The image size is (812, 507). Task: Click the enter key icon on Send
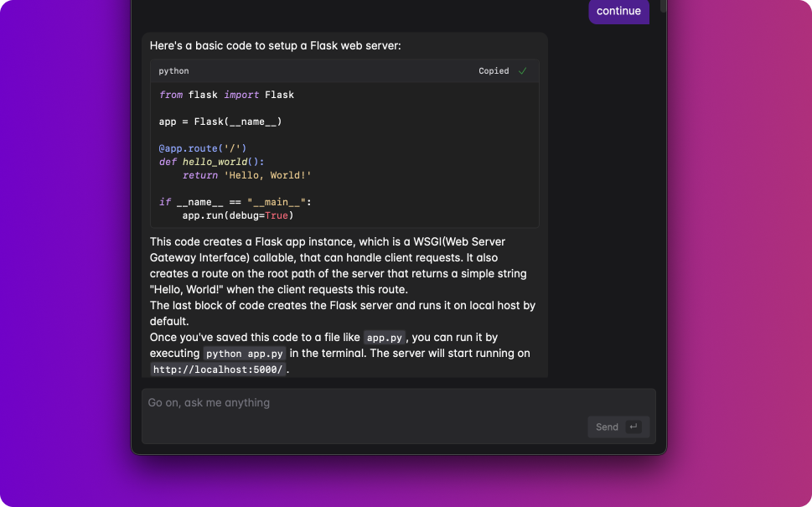[x=634, y=427]
